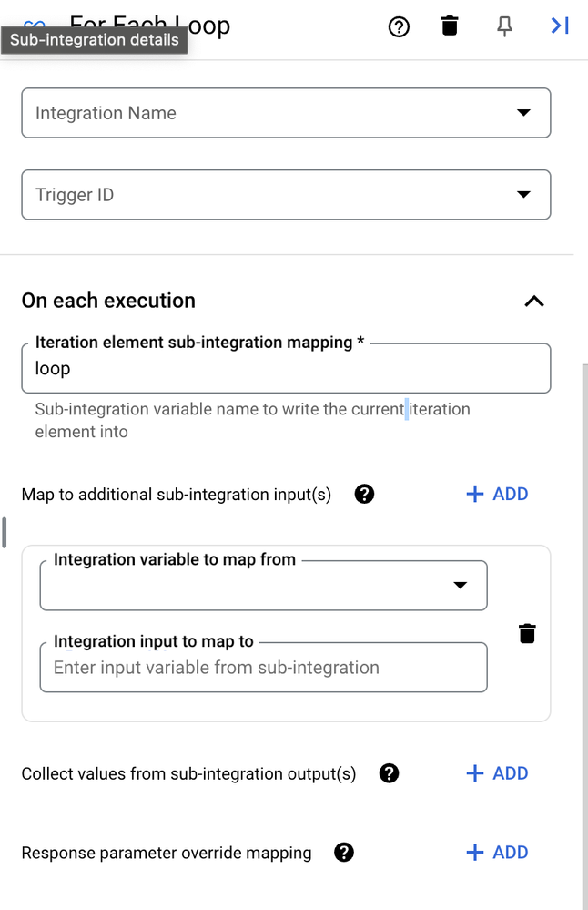Viewport: 588px width, 910px height.
Task: Delete the input mapping row
Action: [x=527, y=633]
